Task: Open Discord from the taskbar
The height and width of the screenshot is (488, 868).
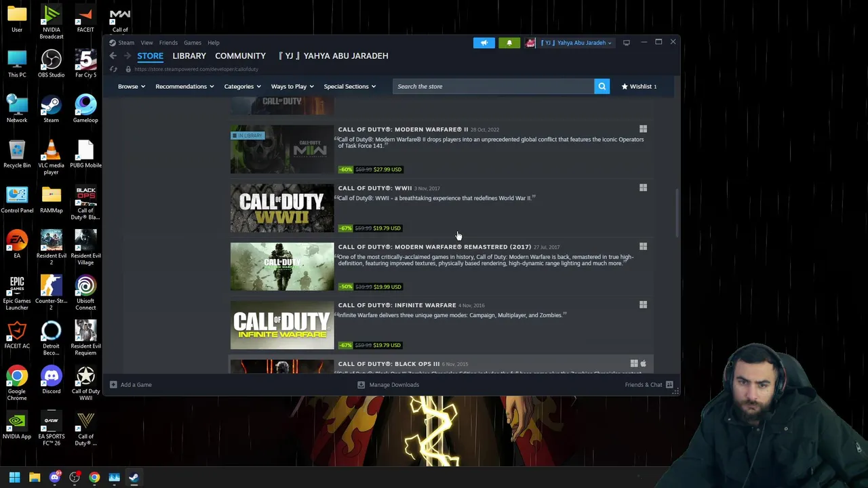Action: pos(55,477)
